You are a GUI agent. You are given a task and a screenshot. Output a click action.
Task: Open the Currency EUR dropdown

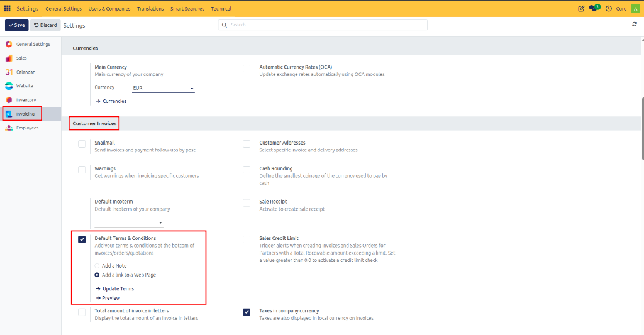tap(163, 88)
